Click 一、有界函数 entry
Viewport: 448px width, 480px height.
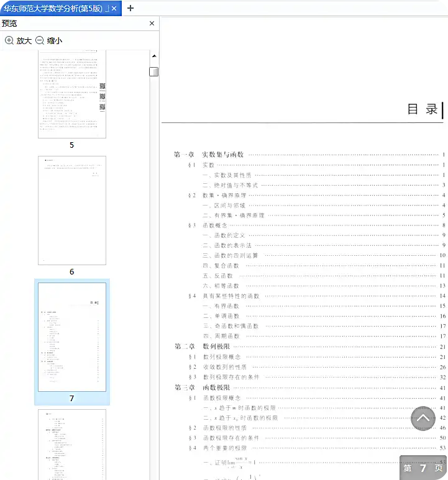(x=324, y=306)
